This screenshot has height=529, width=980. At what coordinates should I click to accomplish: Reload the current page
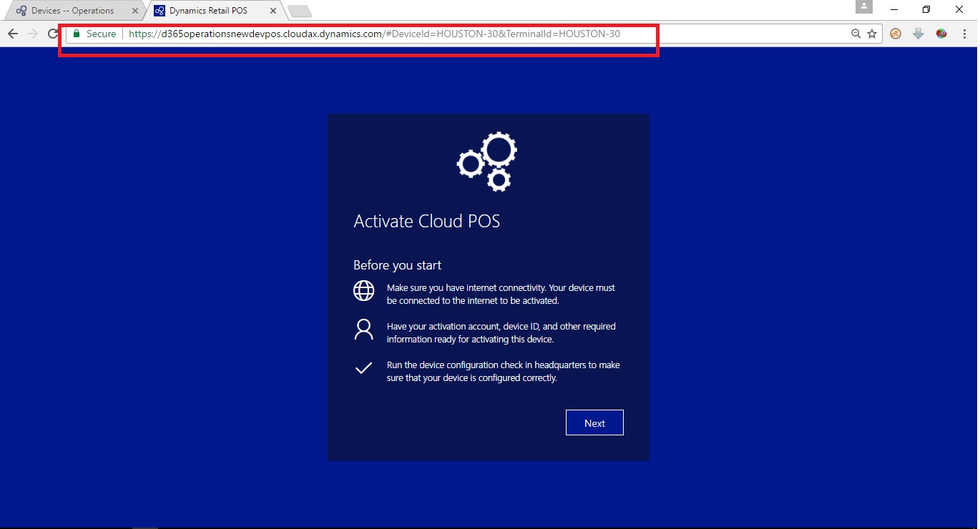(x=52, y=34)
